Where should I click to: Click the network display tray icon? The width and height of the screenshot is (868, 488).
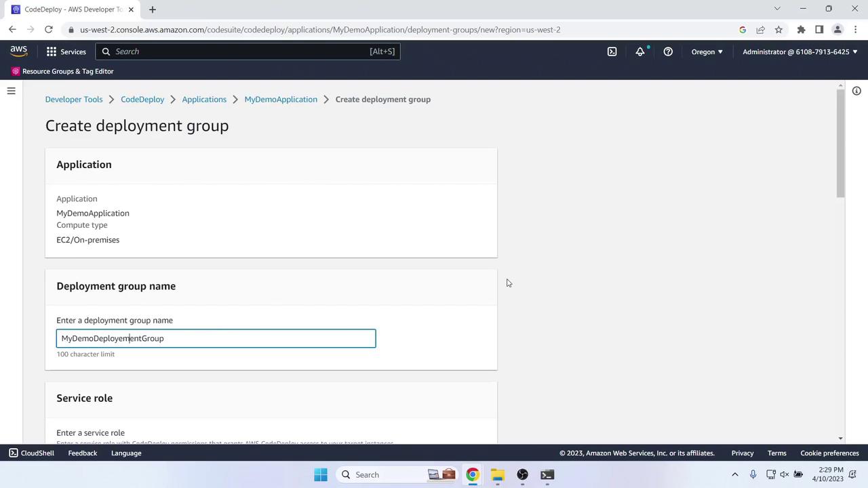(x=770, y=474)
